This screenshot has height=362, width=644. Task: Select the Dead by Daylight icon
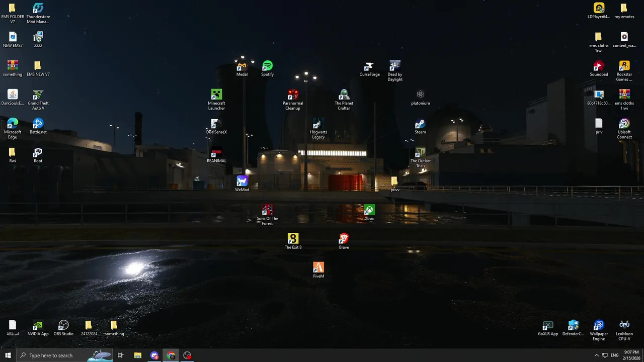pos(395,71)
